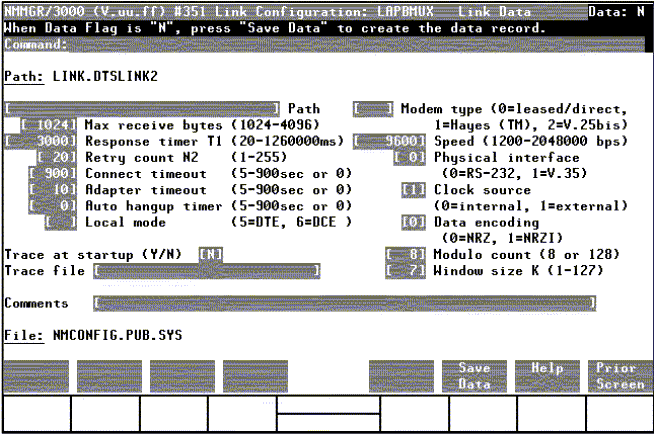Click the Window size K (1-127) label
The height and width of the screenshot is (434, 654).
point(519,271)
